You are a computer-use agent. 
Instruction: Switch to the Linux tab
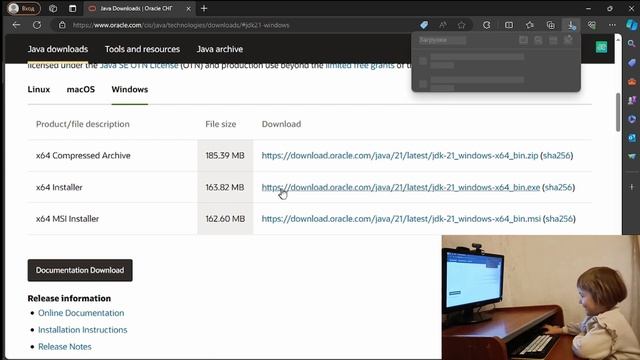pos(39,89)
